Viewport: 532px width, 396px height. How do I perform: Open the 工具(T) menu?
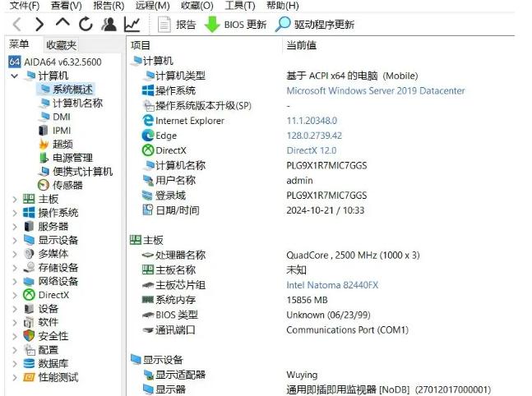[240, 6]
